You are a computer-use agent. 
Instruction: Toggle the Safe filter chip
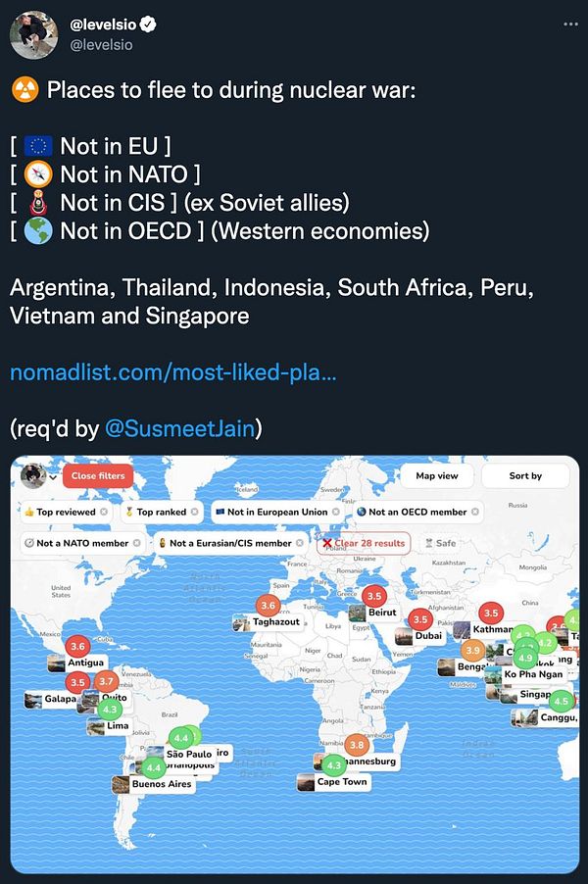click(440, 543)
